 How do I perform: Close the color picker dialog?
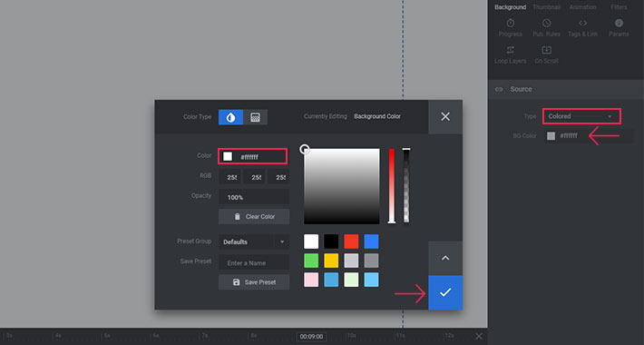(445, 116)
